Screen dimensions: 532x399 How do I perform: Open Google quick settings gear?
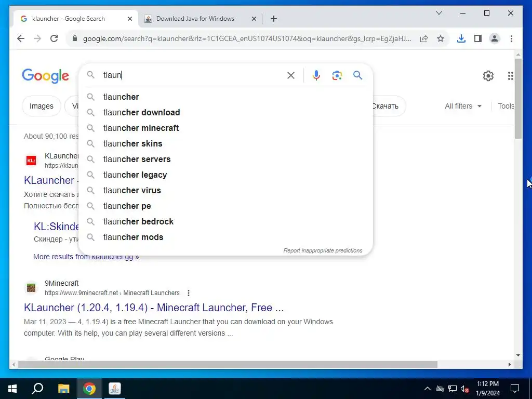click(488, 76)
